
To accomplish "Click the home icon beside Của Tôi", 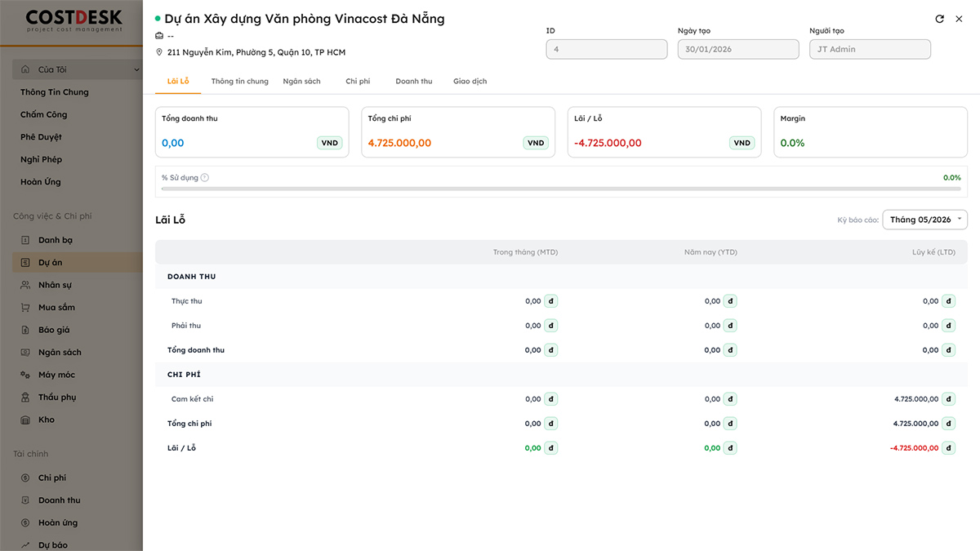I will pyautogui.click(x=25, y=69).
